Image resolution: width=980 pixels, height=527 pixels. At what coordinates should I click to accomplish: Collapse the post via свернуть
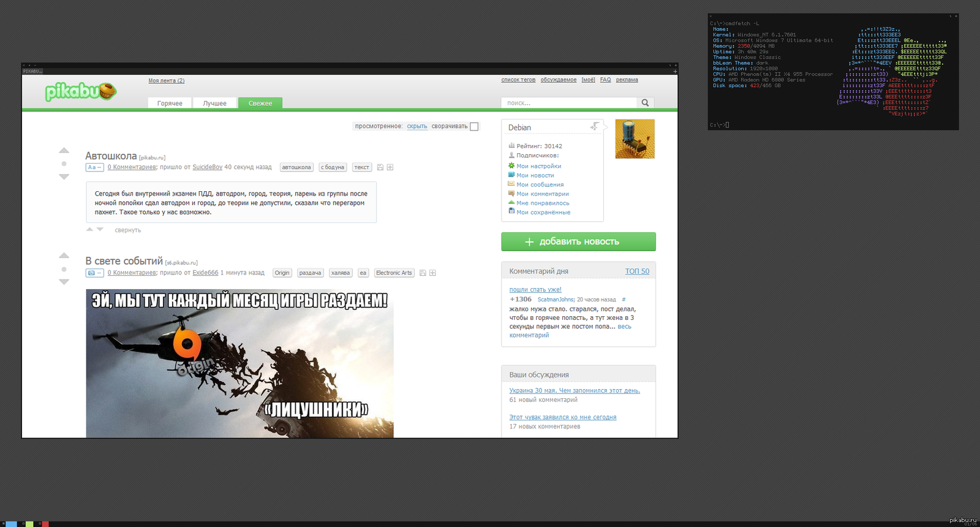pyautogui.click(x=127, y=230)
